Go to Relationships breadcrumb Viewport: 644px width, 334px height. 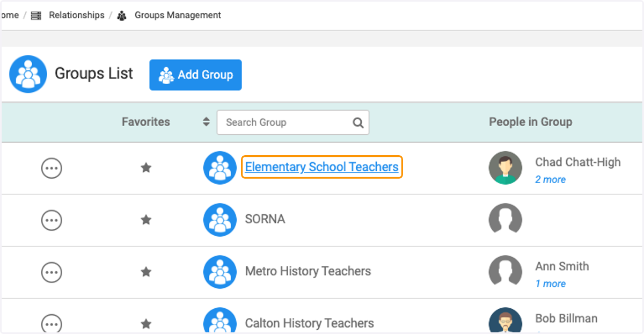tap(77, 15)
